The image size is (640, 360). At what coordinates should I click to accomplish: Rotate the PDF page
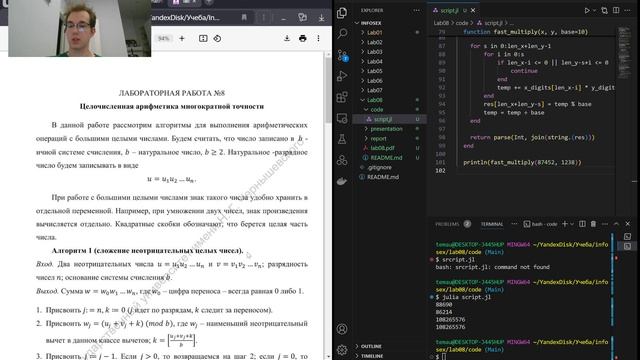pos(217,38)
